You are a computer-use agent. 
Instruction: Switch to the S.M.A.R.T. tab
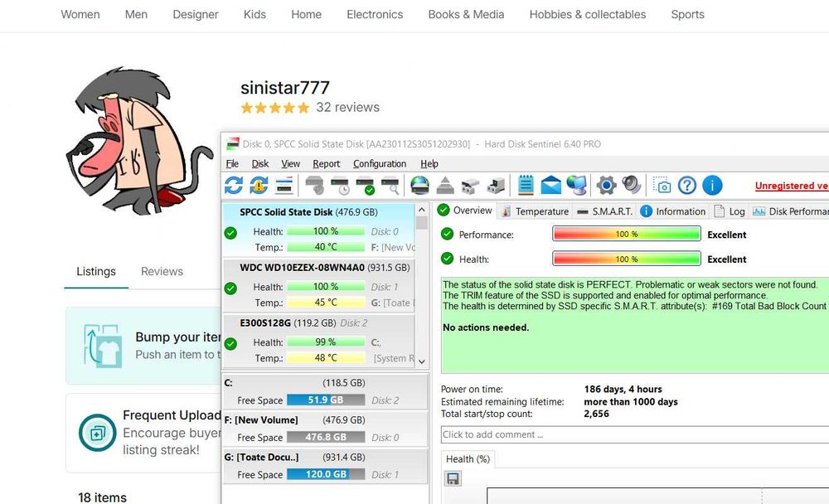point(605,211)
